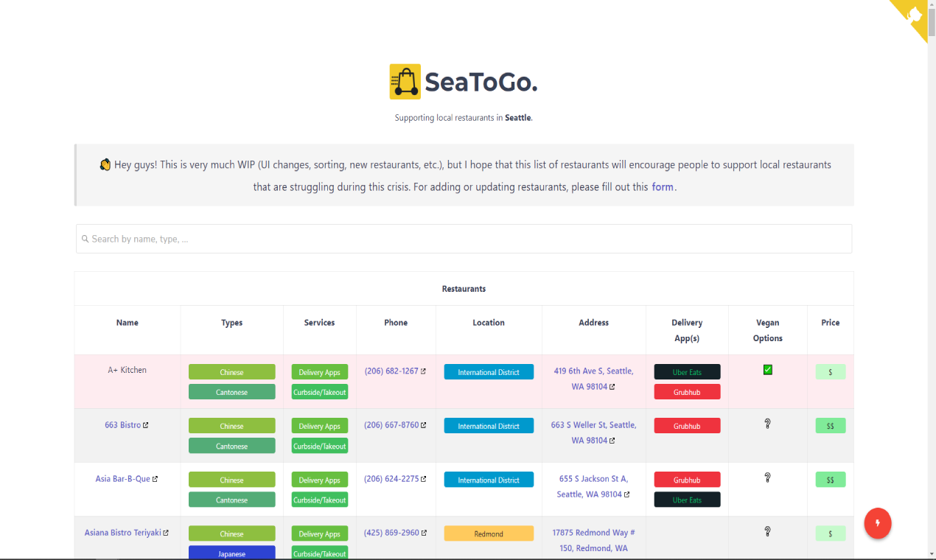This screenshot has width=936, height=560.
Task: Click the Uber Eats badge for A+ Kitchen
Action: (x=686, y=371)
